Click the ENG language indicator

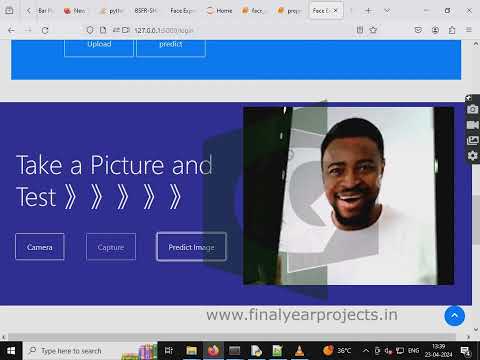pyautogui.click(x=413, y=351)
